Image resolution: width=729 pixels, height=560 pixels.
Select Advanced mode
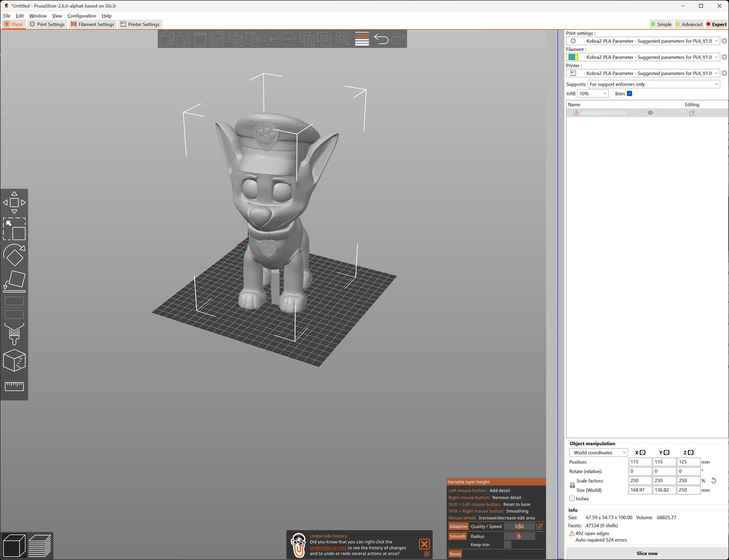(689, 24)
